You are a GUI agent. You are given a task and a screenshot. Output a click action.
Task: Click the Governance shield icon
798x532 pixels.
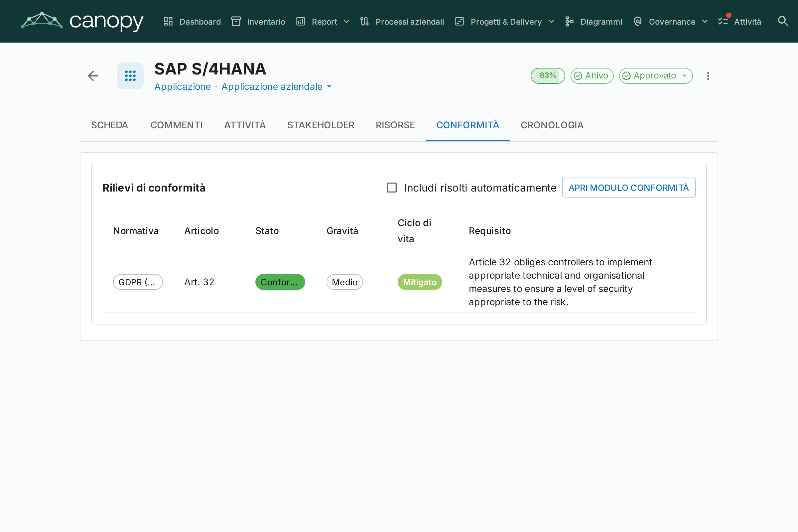click(x=638, y=21)
